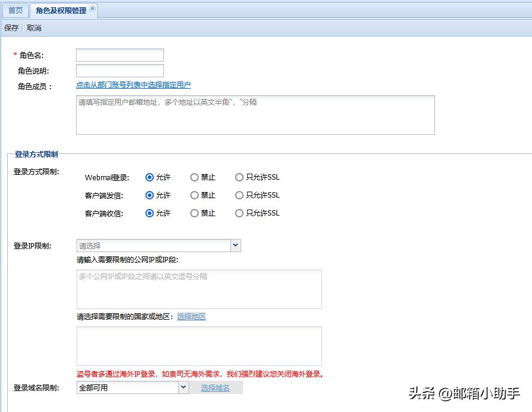Image resolution: width=532 pixels, height=412 pixels.
Task: Click the 保存 toolbar button
Action: coord(11,27)
